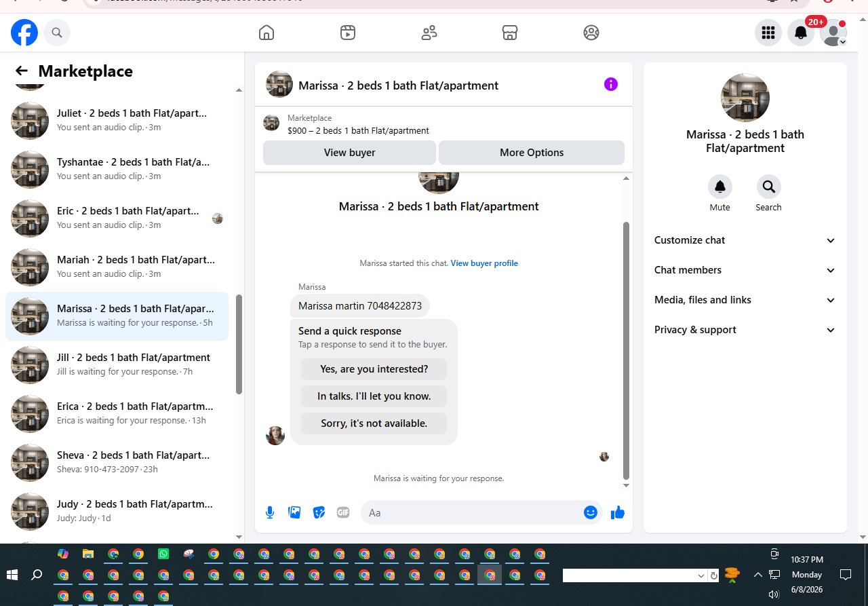Attach a photo with the image icon
The image size is (868, 606).
point(294,512)
